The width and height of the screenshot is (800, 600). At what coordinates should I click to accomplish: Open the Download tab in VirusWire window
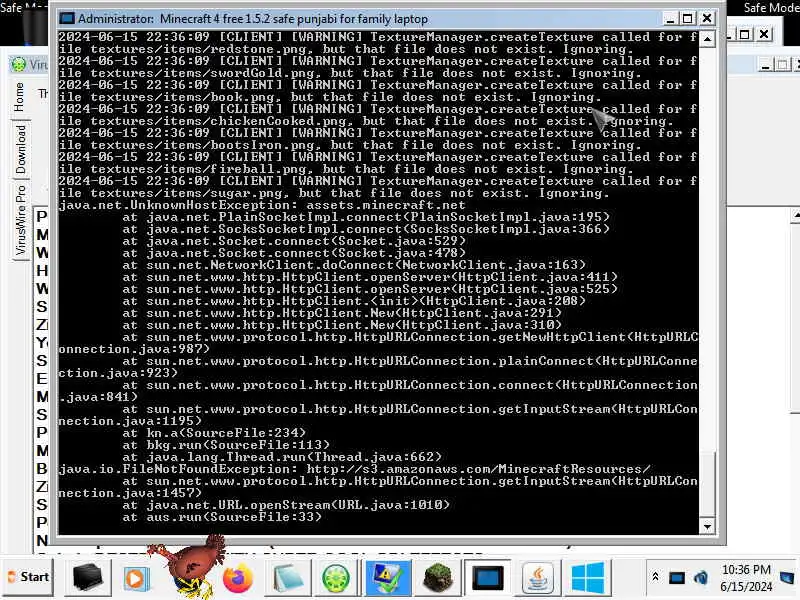coord(20,149)
